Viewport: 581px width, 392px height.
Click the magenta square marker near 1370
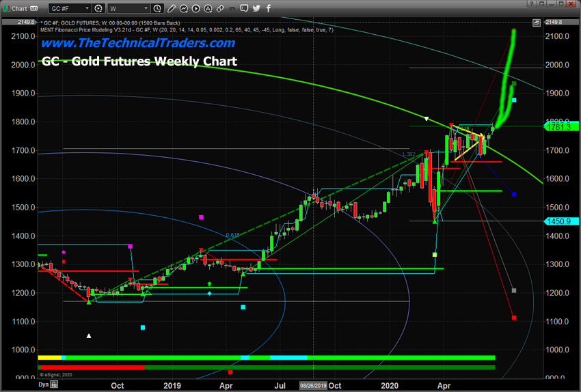pos(130,246)
